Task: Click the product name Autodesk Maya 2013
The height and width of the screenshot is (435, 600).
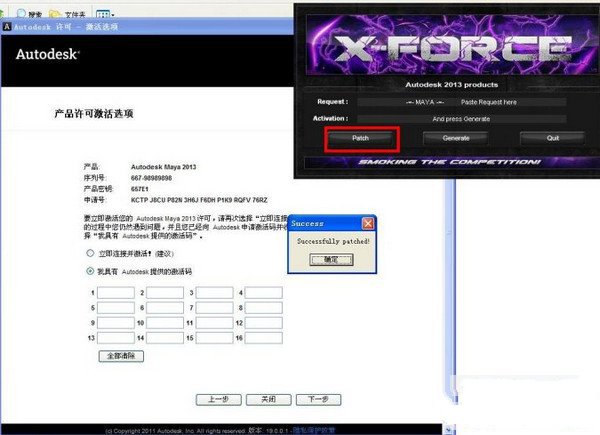Action: [163, 167]
